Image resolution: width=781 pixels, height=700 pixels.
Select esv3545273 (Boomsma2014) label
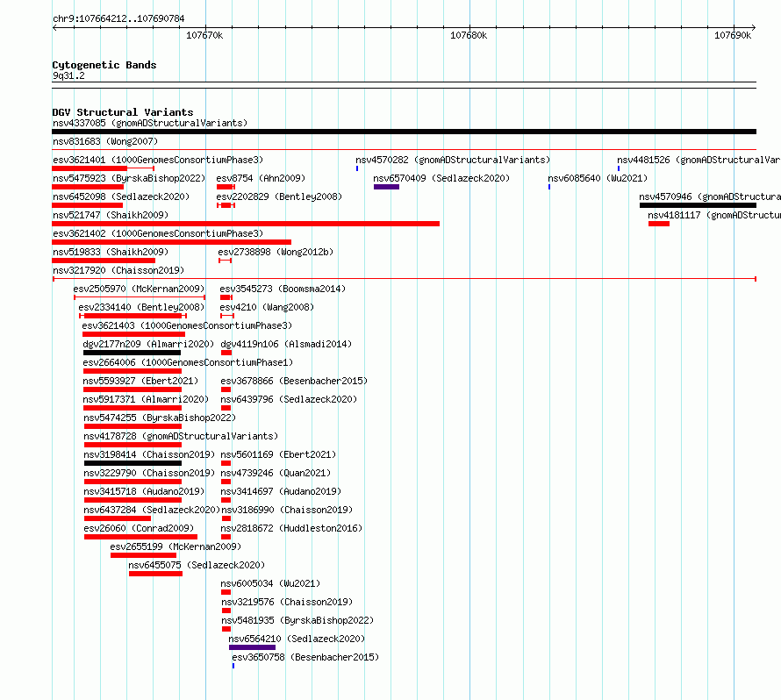(x=283, y=289)
